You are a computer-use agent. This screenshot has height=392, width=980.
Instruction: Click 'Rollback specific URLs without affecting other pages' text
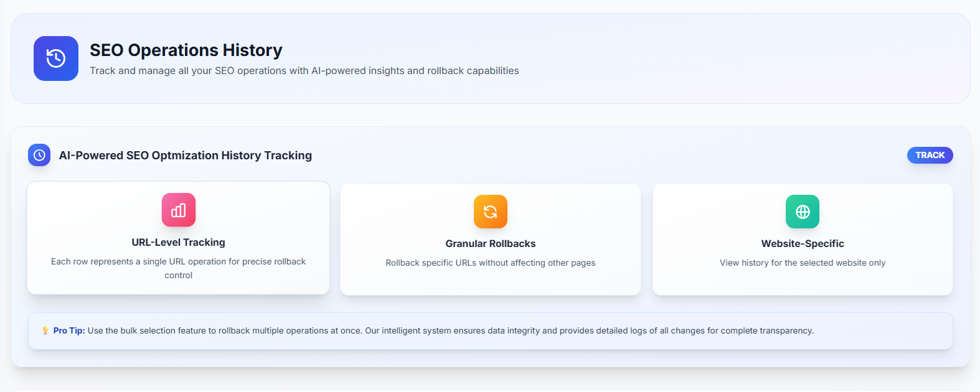[x=491, y=263]
